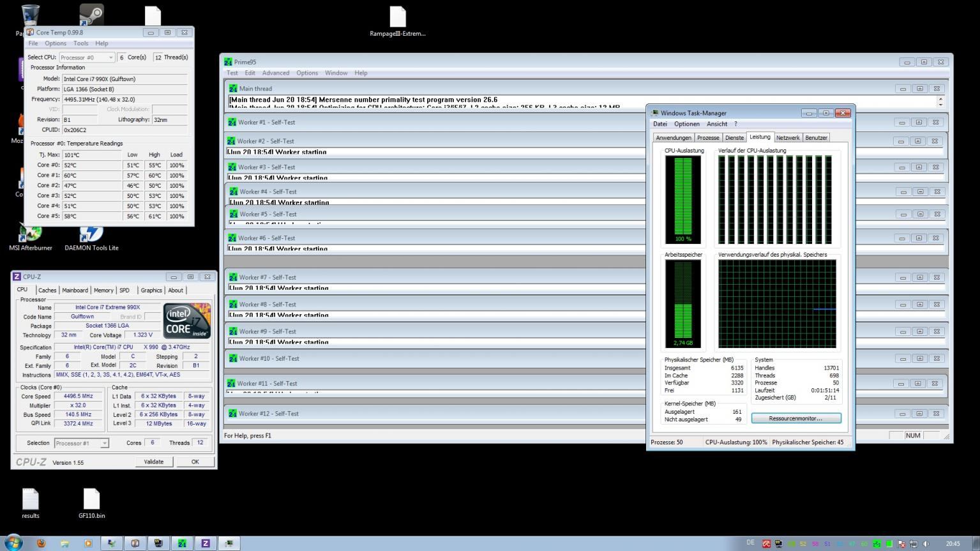
Task: Switch to the Dienste tab in Task Manager
Action: point(734,138)
